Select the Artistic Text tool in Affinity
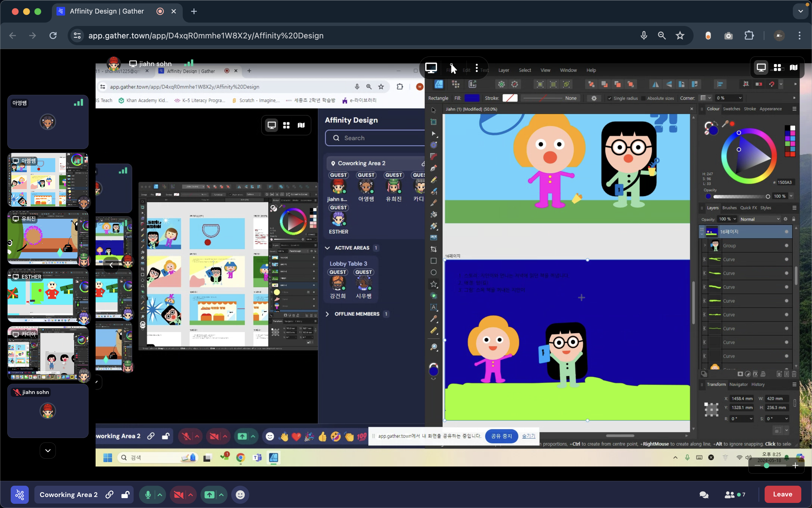Viewport: 812px width, 508px height. coord(434,307)
